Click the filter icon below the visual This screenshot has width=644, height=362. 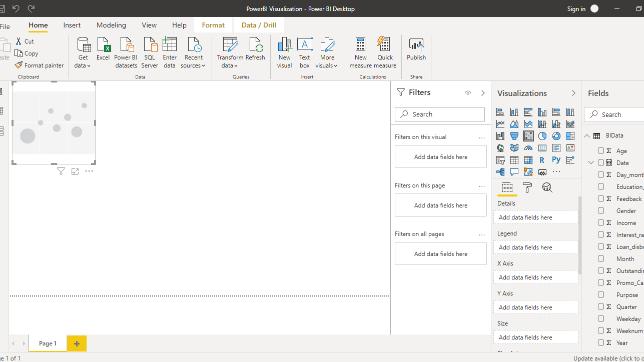61,171
